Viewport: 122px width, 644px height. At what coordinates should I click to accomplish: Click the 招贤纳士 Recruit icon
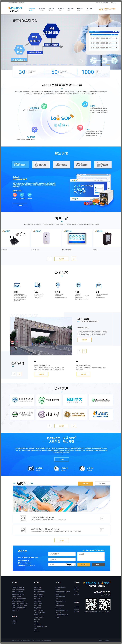pyautogui.click(x=57, y=469)
